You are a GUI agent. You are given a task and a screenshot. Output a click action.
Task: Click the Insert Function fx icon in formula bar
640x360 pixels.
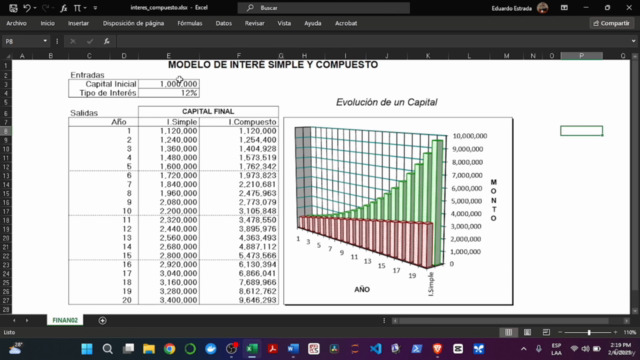tap(107, 41)
